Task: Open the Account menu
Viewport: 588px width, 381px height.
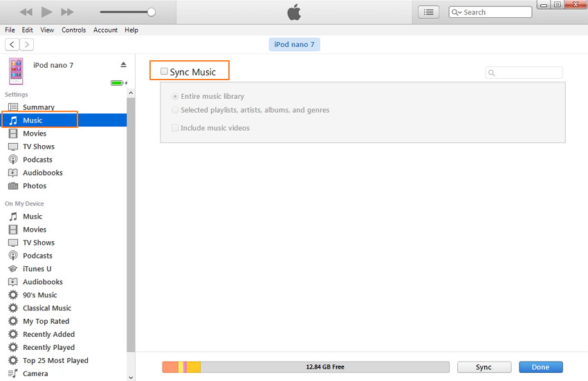Action: point(105,30)
